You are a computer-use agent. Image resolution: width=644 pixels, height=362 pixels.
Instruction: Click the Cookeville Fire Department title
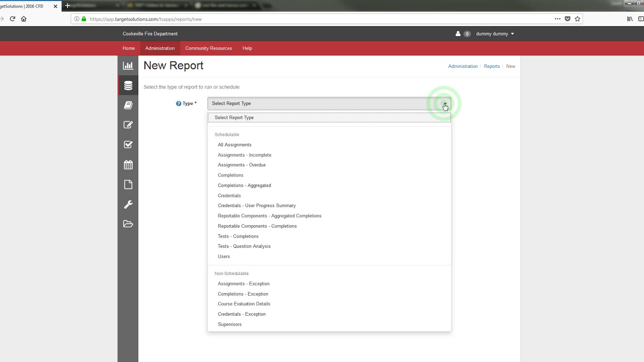[x=150, y=34]
